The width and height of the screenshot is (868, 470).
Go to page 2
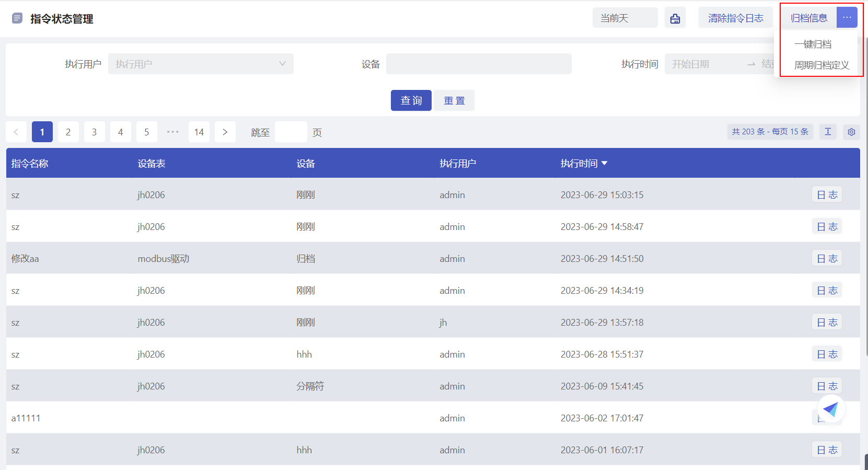point(68,132)
